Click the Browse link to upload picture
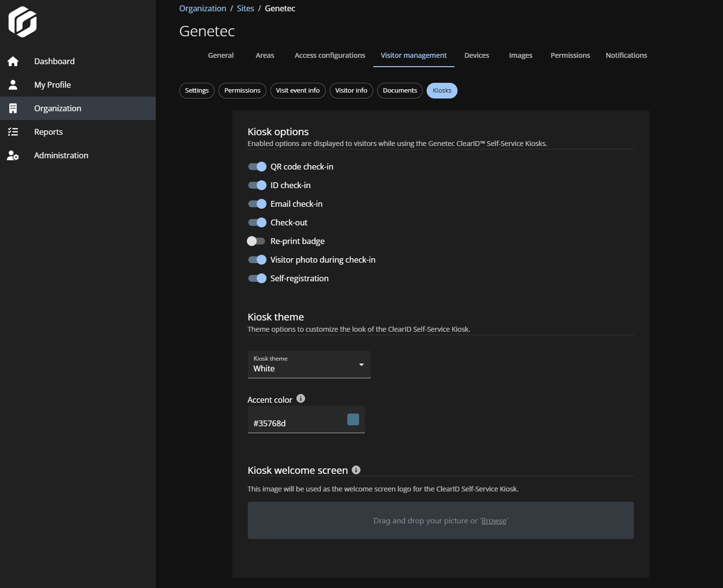Viewport: 723px width, 588px height. (494, 521)
